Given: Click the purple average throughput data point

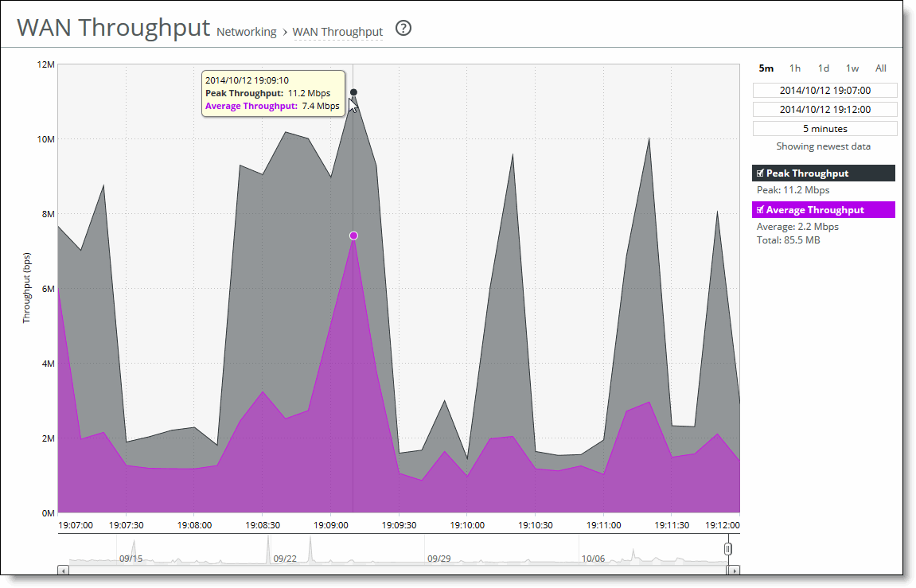Looking at the screenshot, I should pos(353,235).
